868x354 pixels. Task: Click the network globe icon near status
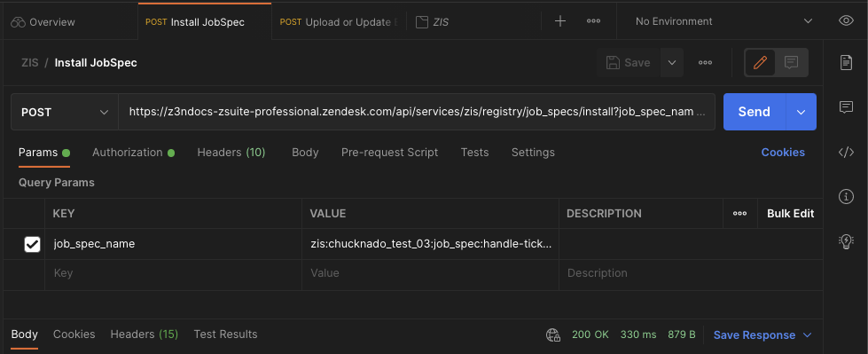553,334
